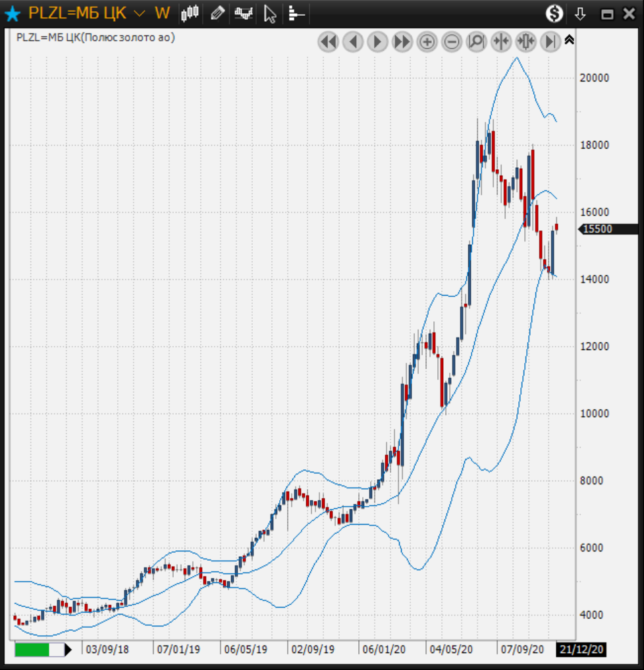Open the horizontal bars volume profile icon

296,14
